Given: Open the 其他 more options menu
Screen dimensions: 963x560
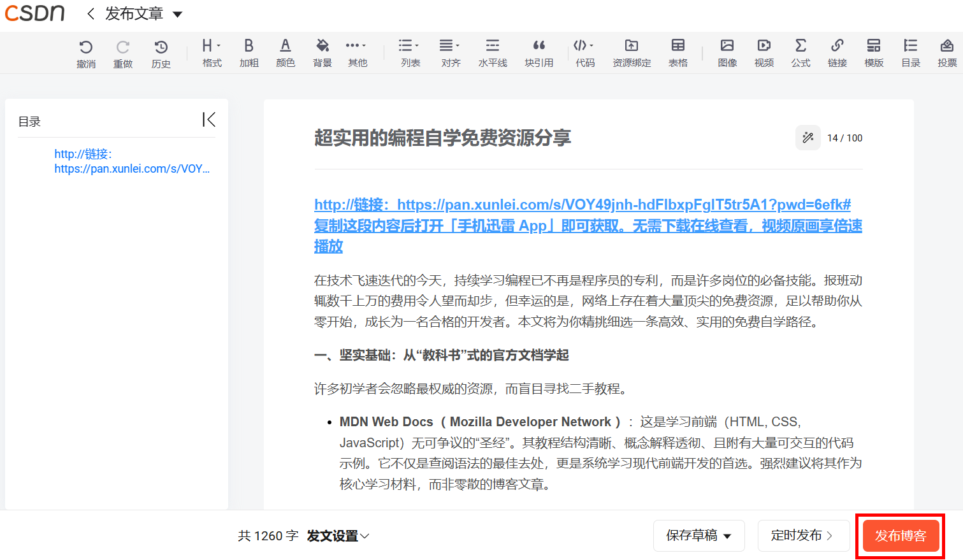Looking at the screenshot, I should [x=357, y=53].
